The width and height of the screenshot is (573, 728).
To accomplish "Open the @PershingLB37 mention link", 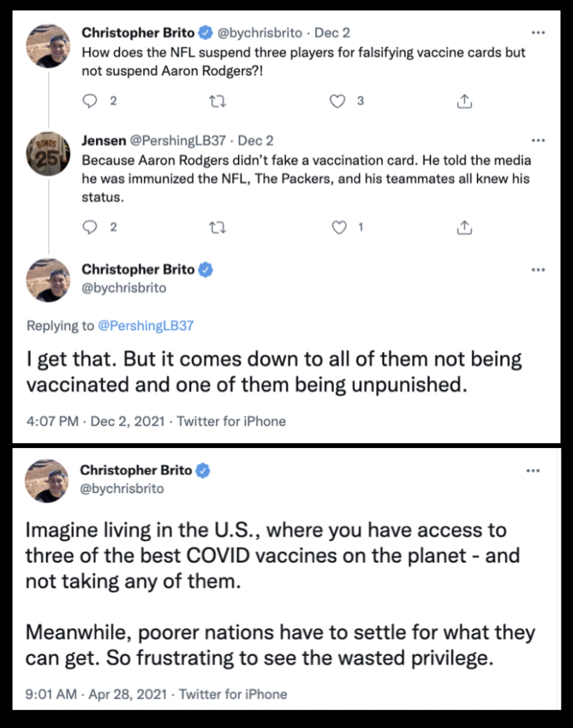I will point(145,326).
